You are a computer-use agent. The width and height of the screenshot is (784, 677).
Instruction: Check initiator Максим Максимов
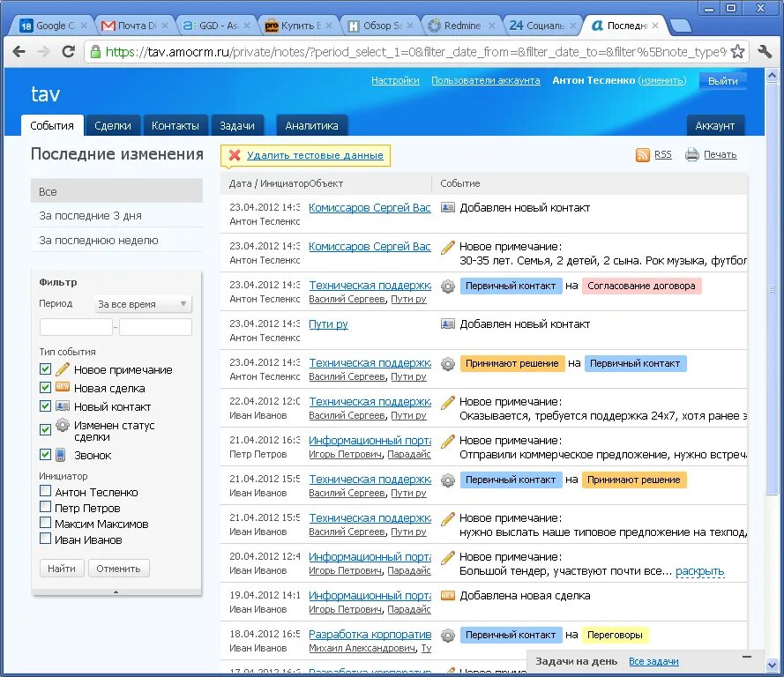pyautogui.click(x=45, y=523)
